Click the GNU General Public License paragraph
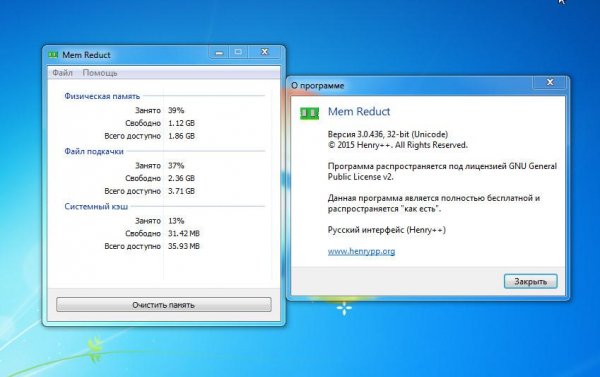The width and height of the screenshot is (600, 377). point(442,171)
